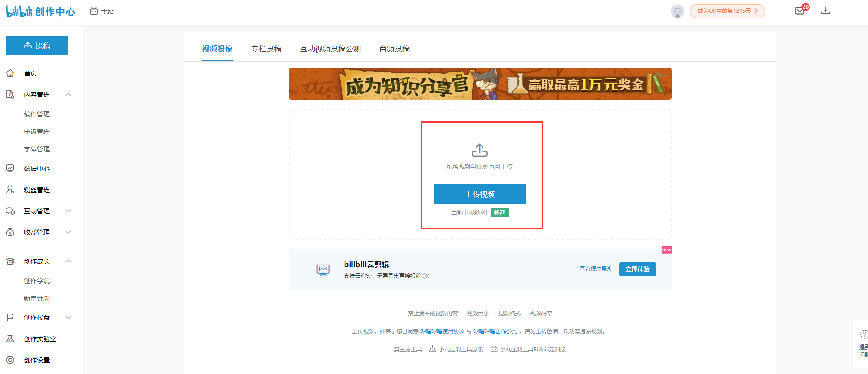
Task: Open the messages envelope icon
Action: [x=800, y=11]
